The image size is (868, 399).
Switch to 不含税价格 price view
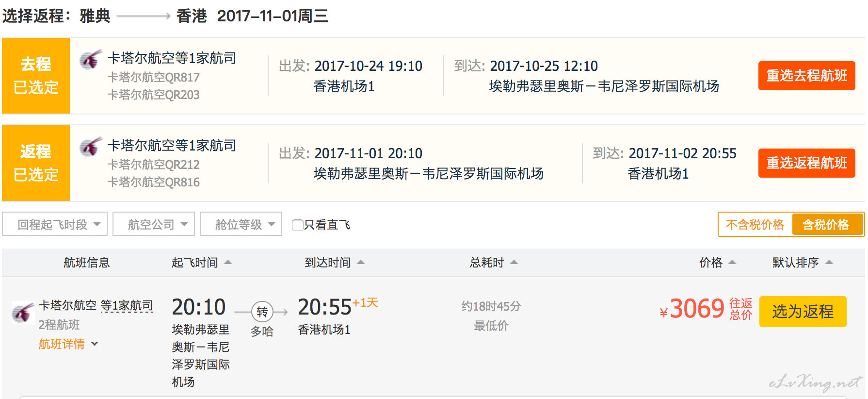[x=755, y=225]
